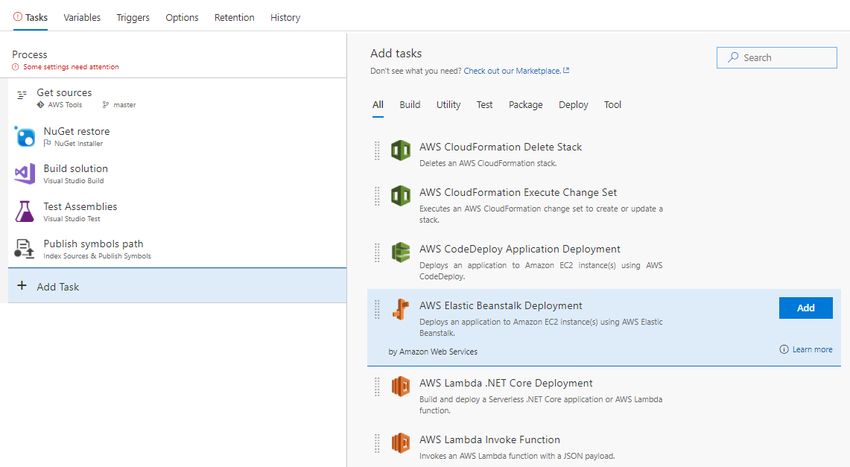Select AWS Lambda .NET Core Deployment title

[506, 383]
